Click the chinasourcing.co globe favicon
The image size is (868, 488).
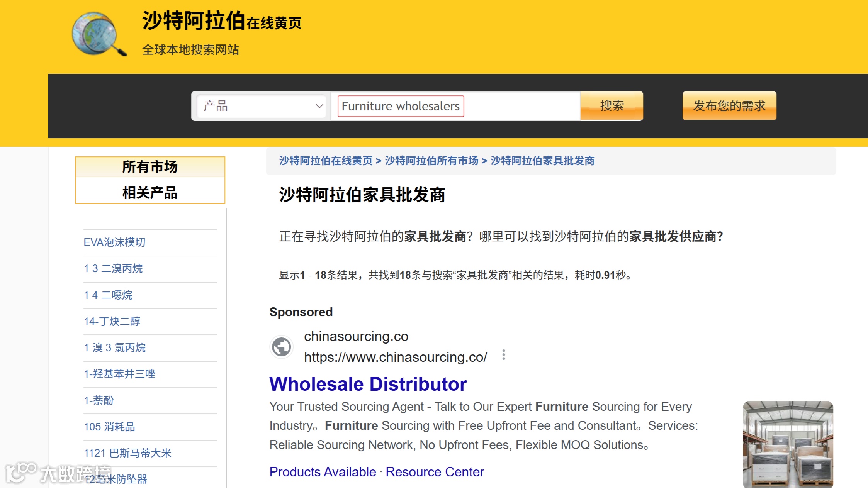(x=281, y=346)
